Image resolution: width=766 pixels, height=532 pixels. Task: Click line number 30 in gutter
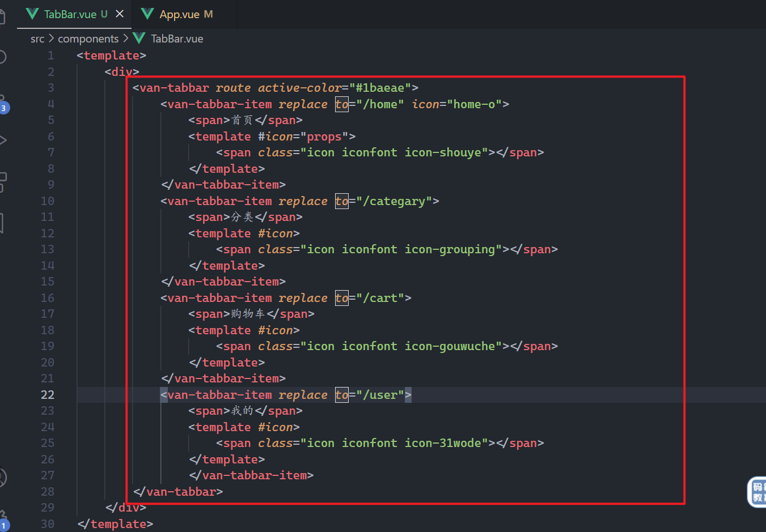tap(48, 524)
